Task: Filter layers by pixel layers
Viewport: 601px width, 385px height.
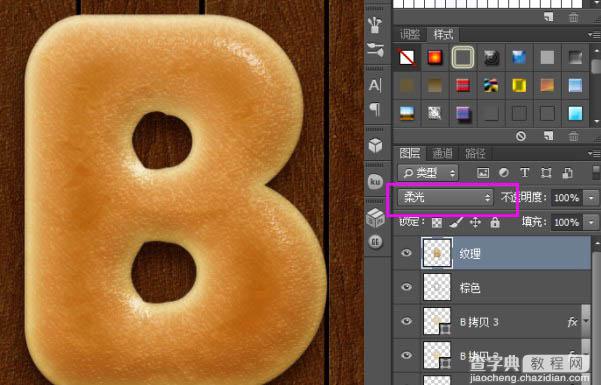Action: click(x=483, y=173)
